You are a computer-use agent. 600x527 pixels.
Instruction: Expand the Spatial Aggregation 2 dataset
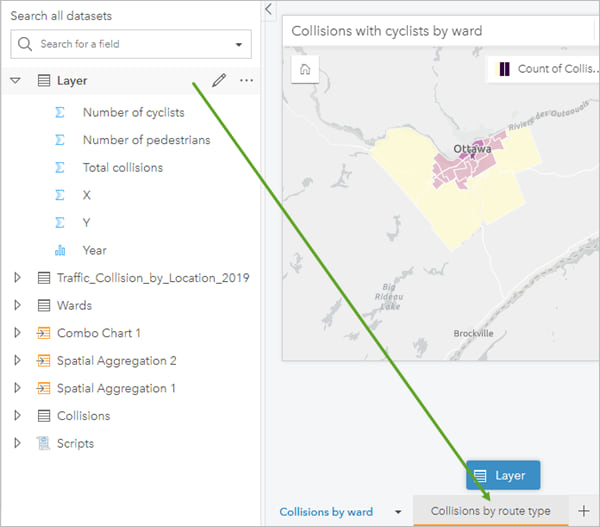[x=16, y=360]
